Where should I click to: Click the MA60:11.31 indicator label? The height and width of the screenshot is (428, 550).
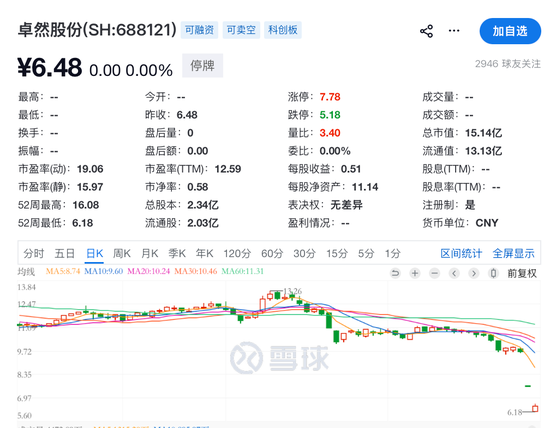242,271
